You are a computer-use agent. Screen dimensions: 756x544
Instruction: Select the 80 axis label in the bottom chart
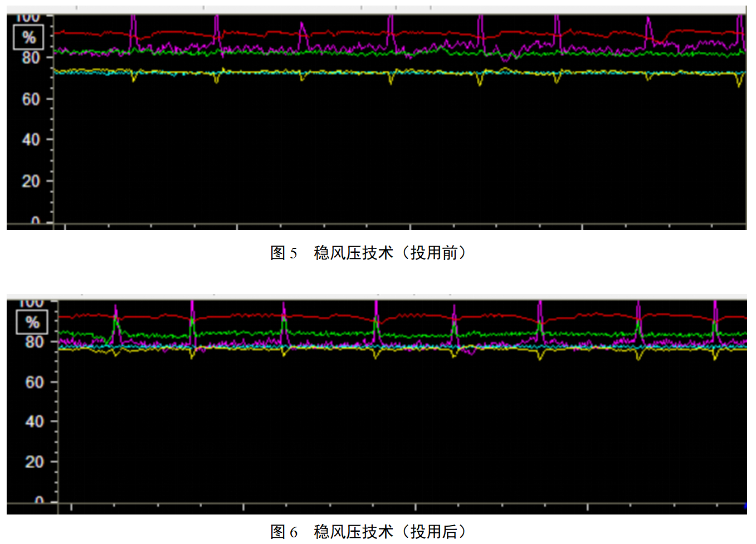click(34, 342)
